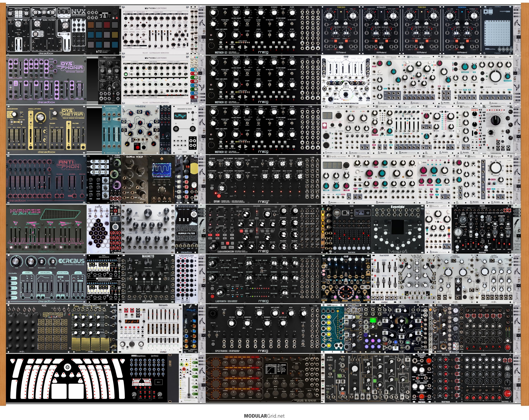Open the ModularGrid.net link at the bottom
This screenshot has height=420, width=529.
264,416
